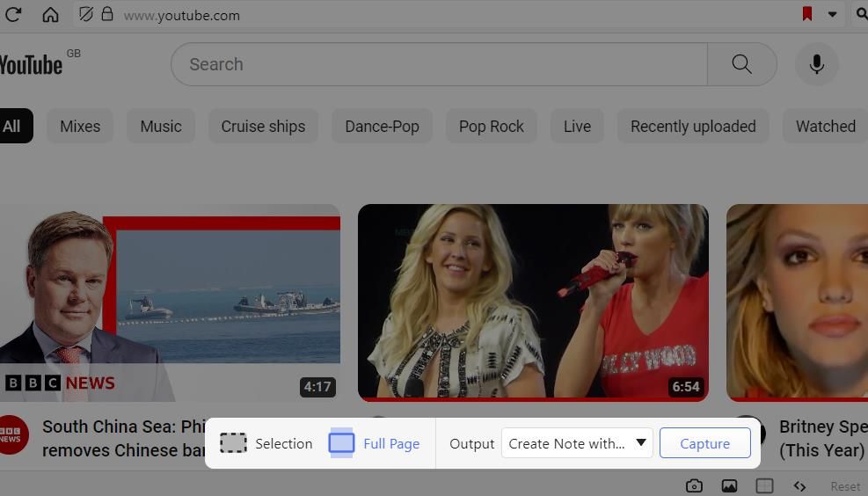The image size is (868, 496).
Task: Click the red bookmark icon in address bar
Action: tap(806, 14)
